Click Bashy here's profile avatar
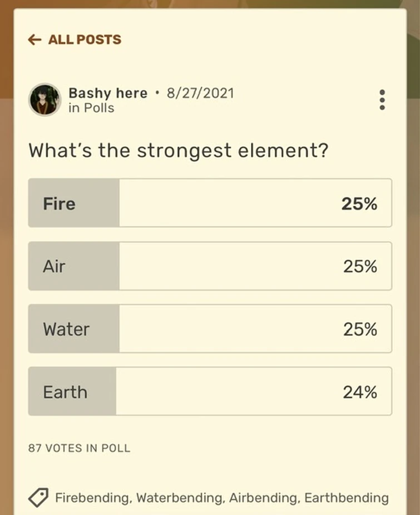 tap(45, 100)
